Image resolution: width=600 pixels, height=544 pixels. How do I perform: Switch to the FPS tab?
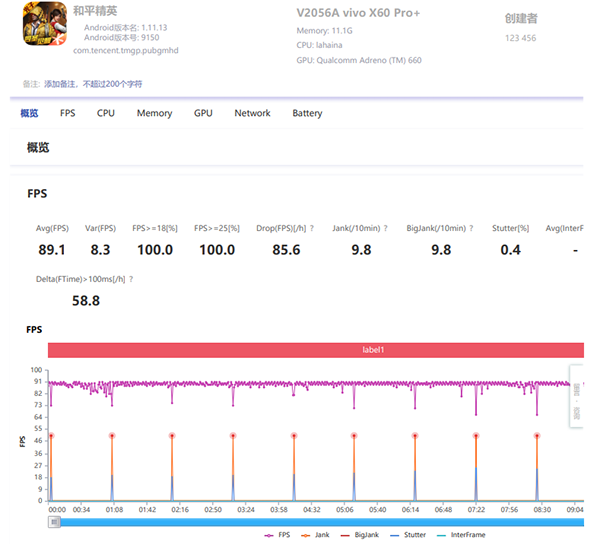pos(67,113)
